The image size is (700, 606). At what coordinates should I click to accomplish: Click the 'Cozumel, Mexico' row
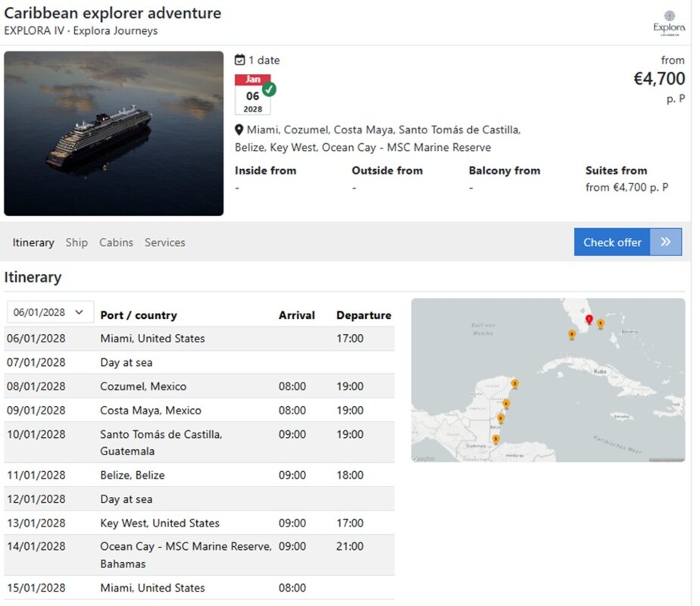coord(199,386)
